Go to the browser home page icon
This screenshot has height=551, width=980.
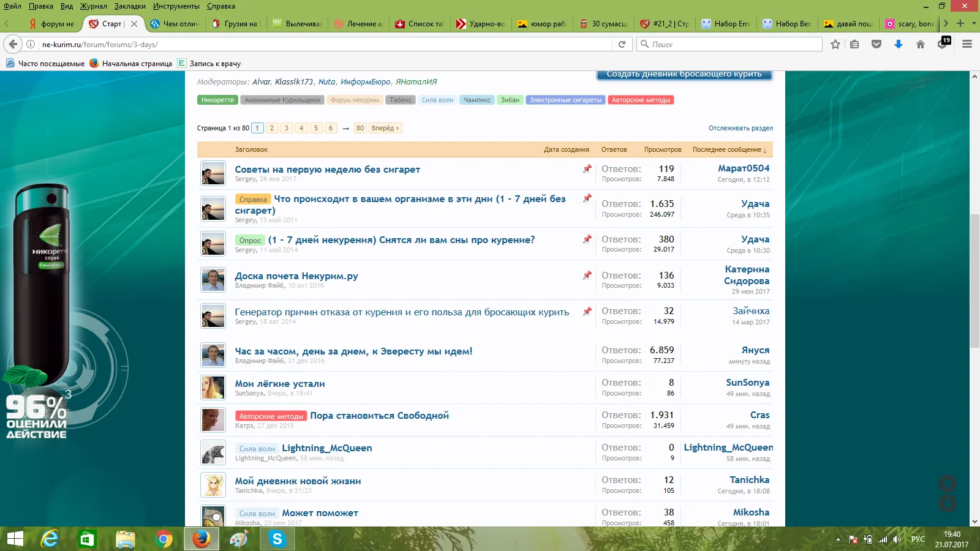pos(920,44)
